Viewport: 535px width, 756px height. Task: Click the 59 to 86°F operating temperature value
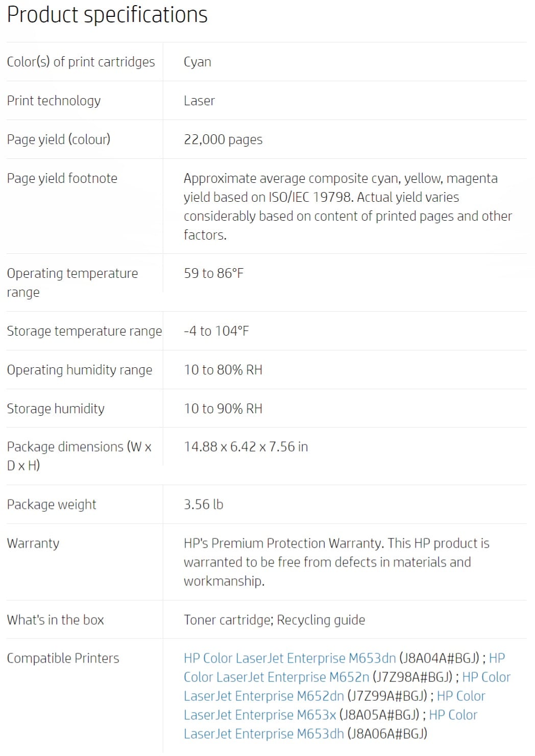[x=213, y=273]
